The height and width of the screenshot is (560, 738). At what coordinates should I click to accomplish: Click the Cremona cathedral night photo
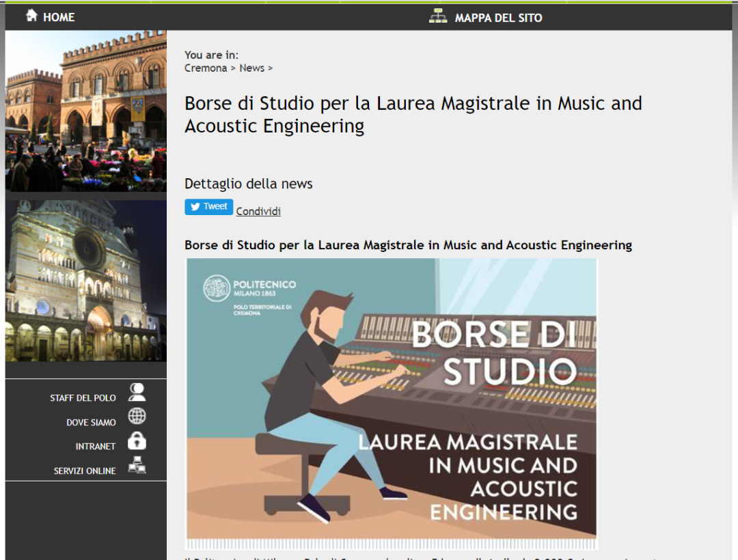point(85,281)
